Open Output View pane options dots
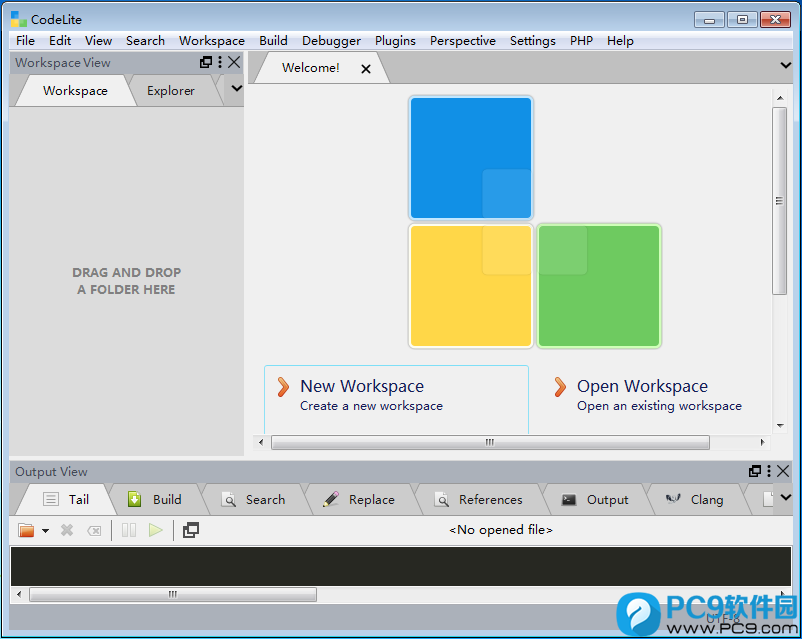Screen dimensions: 802x639 769,471
